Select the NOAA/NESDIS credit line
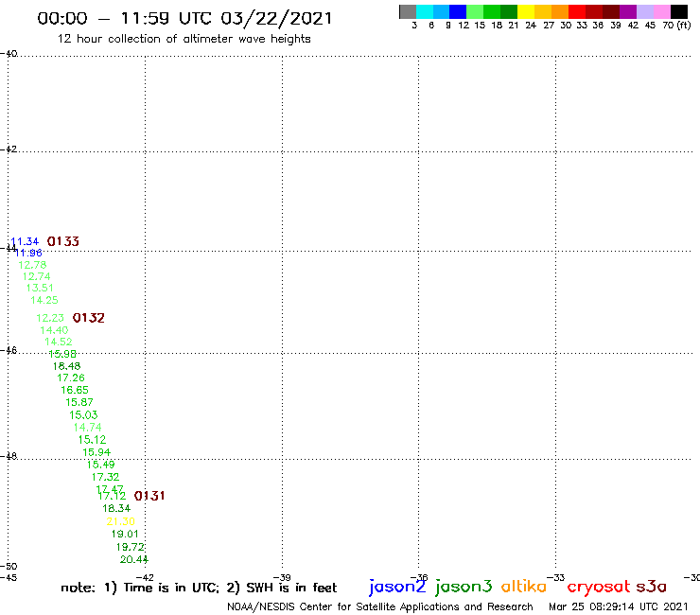The height and width of the screenshot is (615, 700). pos(380,606)
